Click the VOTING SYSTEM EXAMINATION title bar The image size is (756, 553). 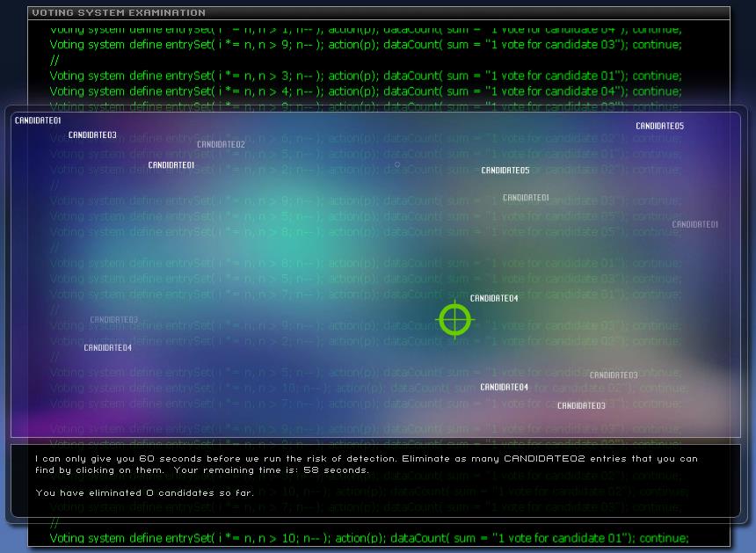(x=119, y=13)
